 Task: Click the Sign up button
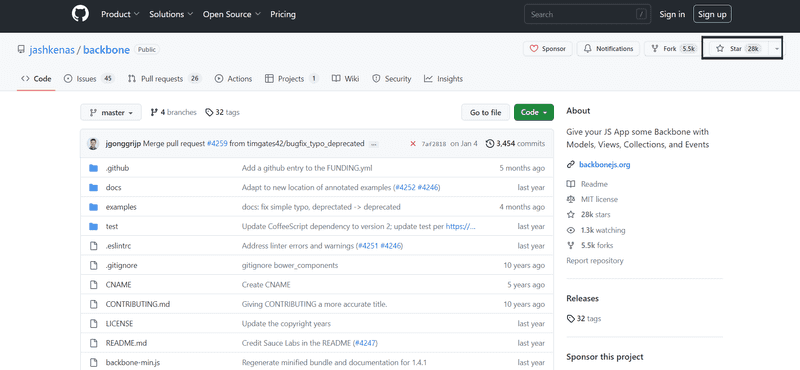tap(712, 14)
